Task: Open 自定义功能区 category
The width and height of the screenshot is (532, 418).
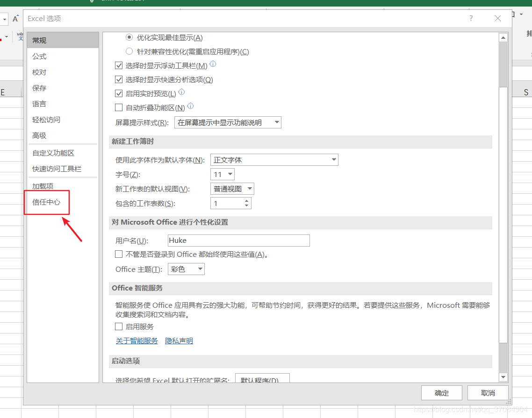Action: pos(63,153)
